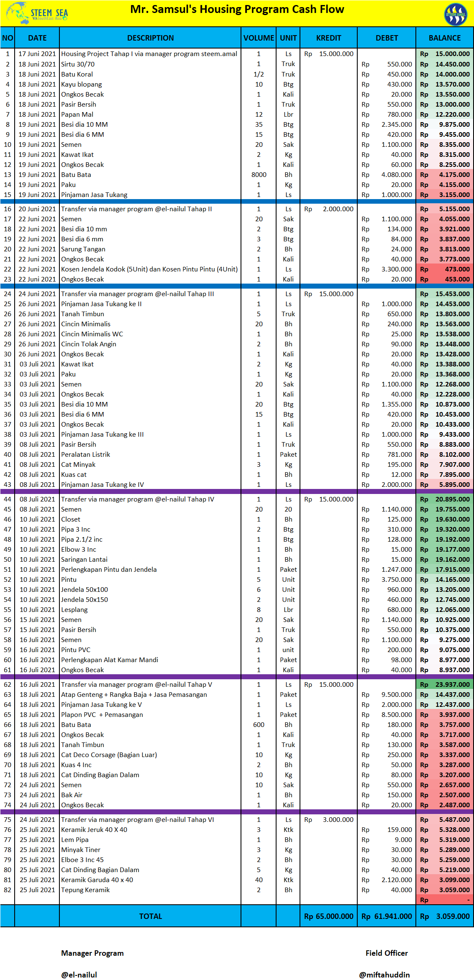Select the UNIT column header
The height and width of the screenshot is (980, 474).
(x=288, y=38)
